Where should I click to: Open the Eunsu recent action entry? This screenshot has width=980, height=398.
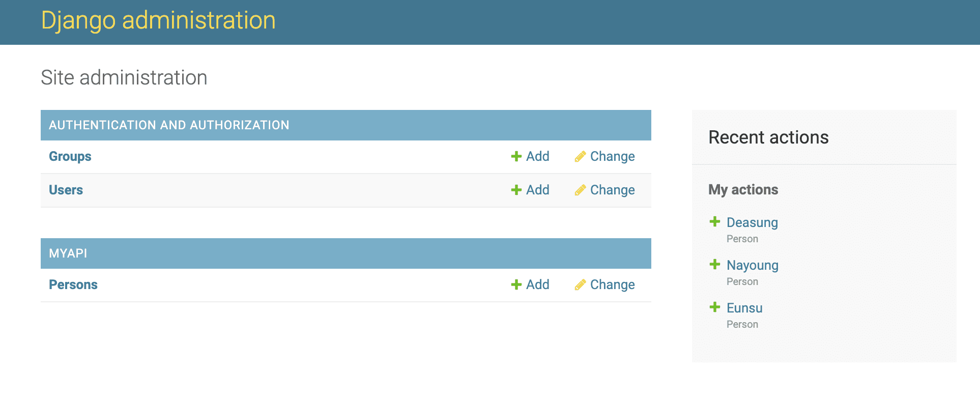[744, 308]
